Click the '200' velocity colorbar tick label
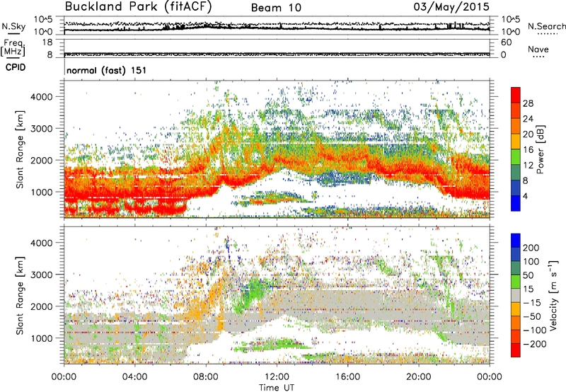The height and width of the screenshot is (392, 566). point(531,248)
